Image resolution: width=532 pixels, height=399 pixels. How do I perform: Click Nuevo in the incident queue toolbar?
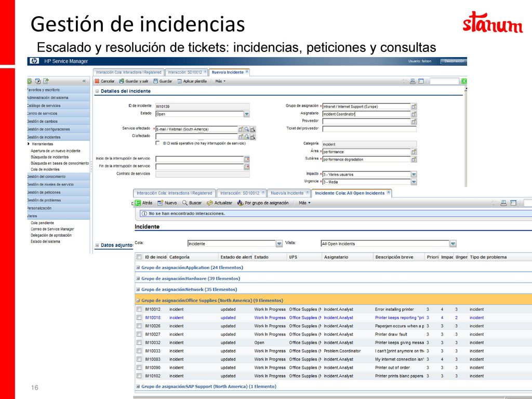pyautogui.click(x=167, y=203)
